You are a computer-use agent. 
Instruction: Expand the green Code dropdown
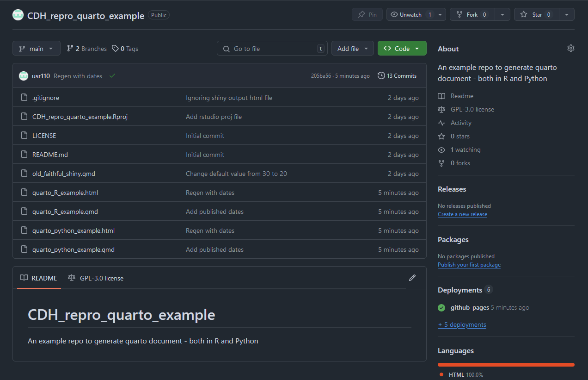[402, 49]
